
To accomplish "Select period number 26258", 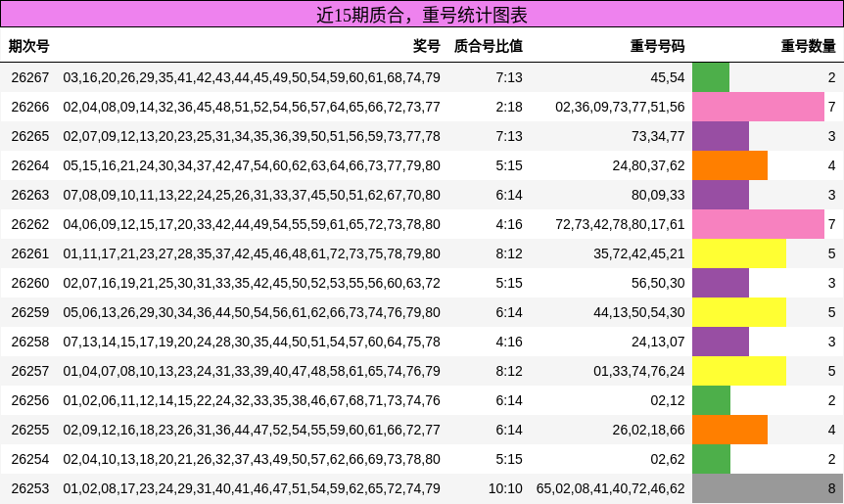I will tap(30, 342).
